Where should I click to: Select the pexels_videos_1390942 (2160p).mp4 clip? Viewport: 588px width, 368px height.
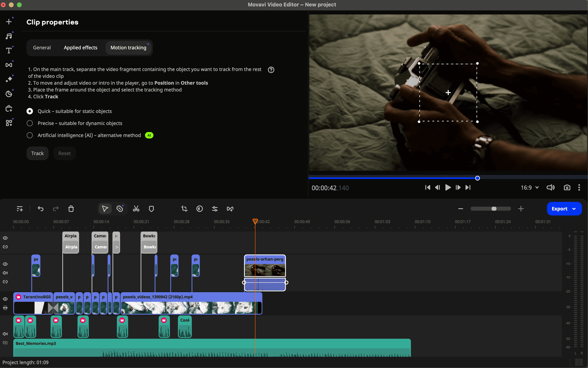[191, 303]
